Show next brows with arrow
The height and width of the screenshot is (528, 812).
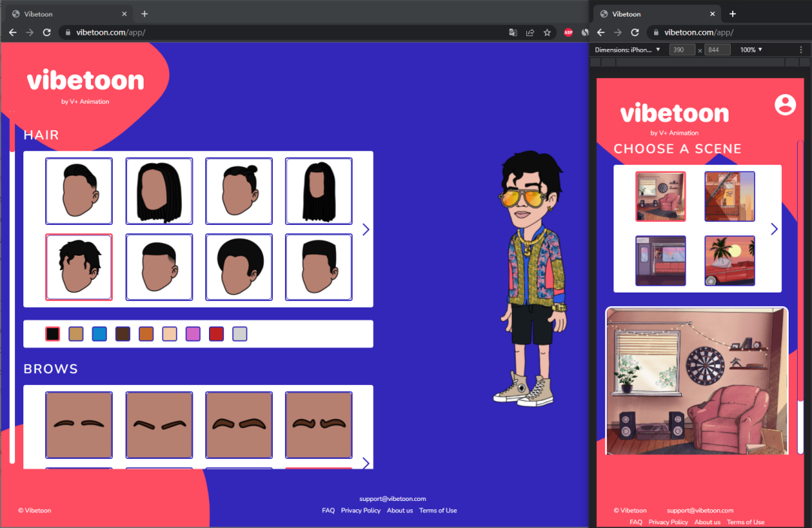[365, 463]
